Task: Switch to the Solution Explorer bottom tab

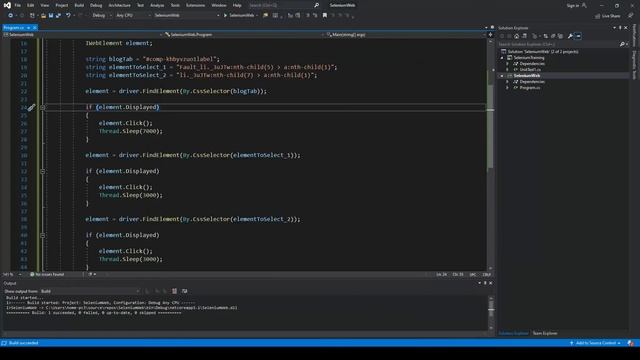Action: (513, 333)
